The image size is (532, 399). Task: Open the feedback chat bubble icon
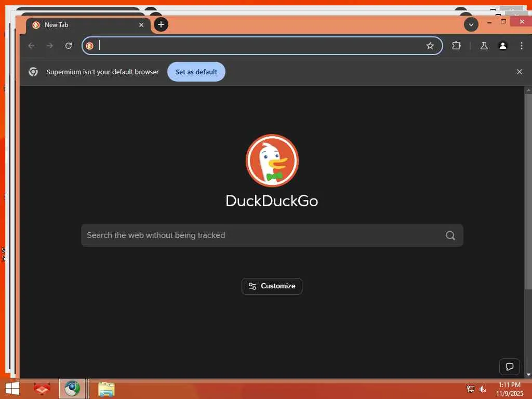coord(509,367)
